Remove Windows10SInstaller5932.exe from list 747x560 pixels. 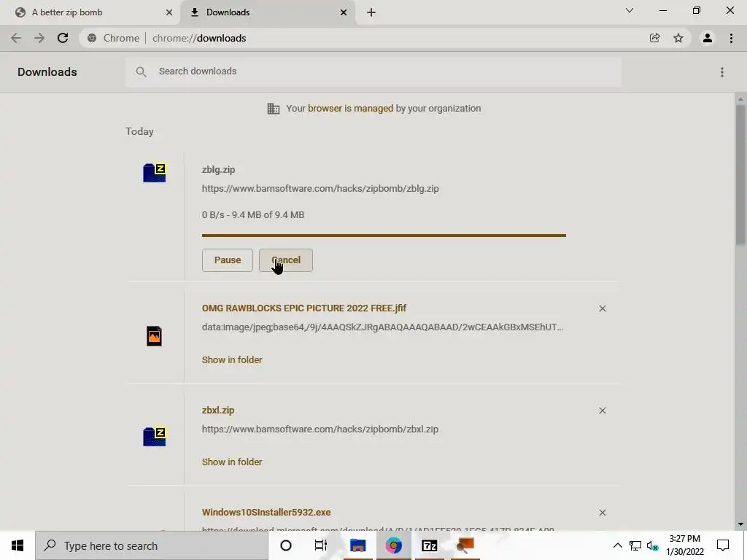(602, 513)
